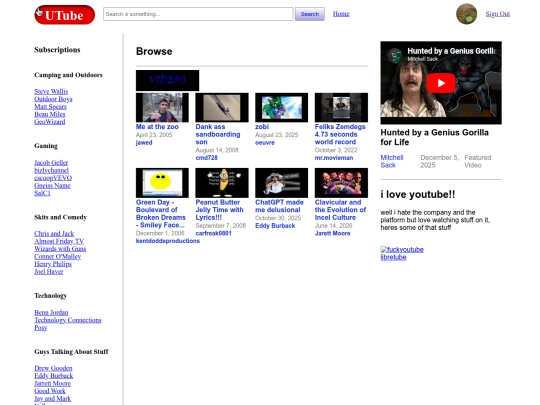Open Feliks Zemdegs world record thumbnail
This screenshot has height=405, width=540.
click(341, 107)
